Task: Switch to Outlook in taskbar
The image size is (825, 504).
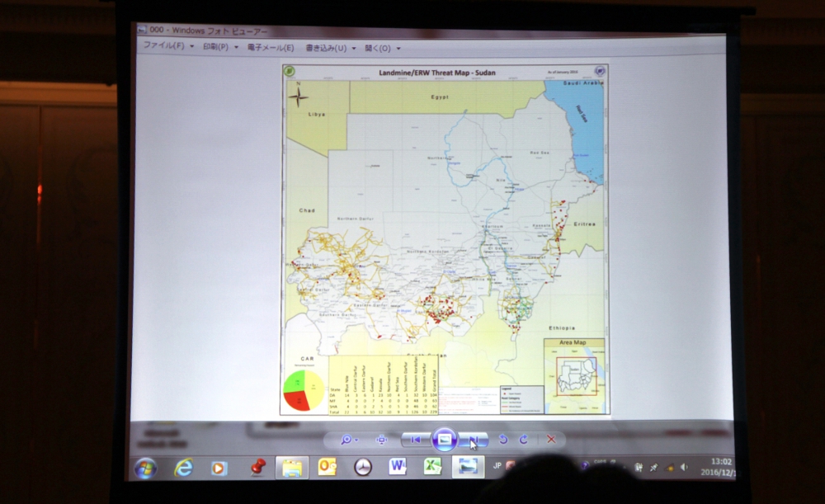Action: [x=327, y=468]
